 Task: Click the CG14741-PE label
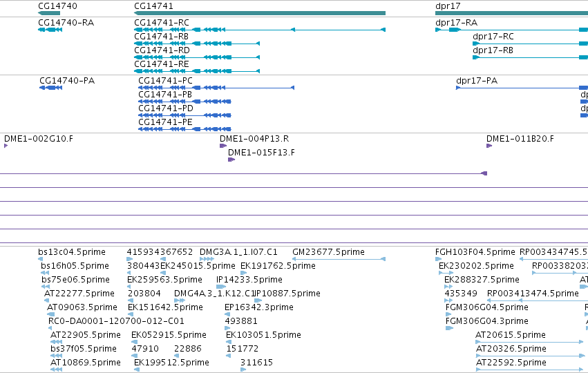coord(165,122)
